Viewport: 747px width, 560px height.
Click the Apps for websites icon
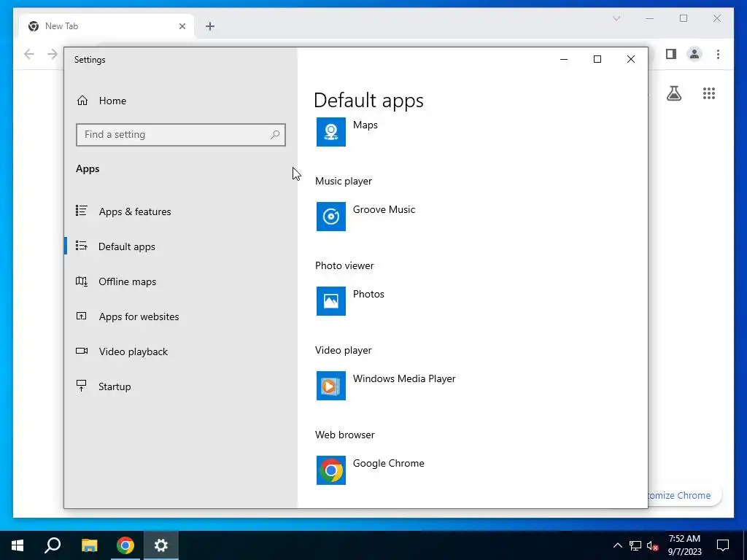[82, 316]
